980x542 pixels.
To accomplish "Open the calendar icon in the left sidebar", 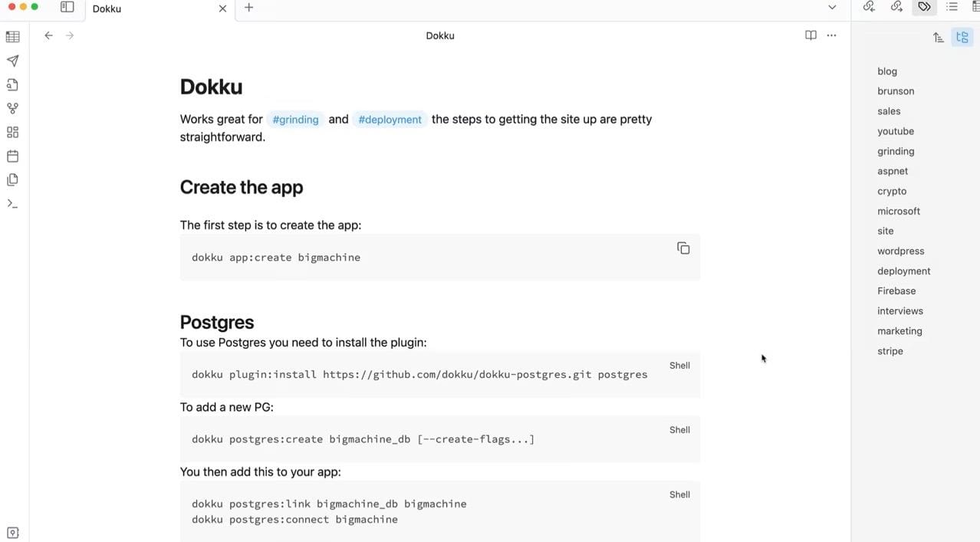I will 12,156.
